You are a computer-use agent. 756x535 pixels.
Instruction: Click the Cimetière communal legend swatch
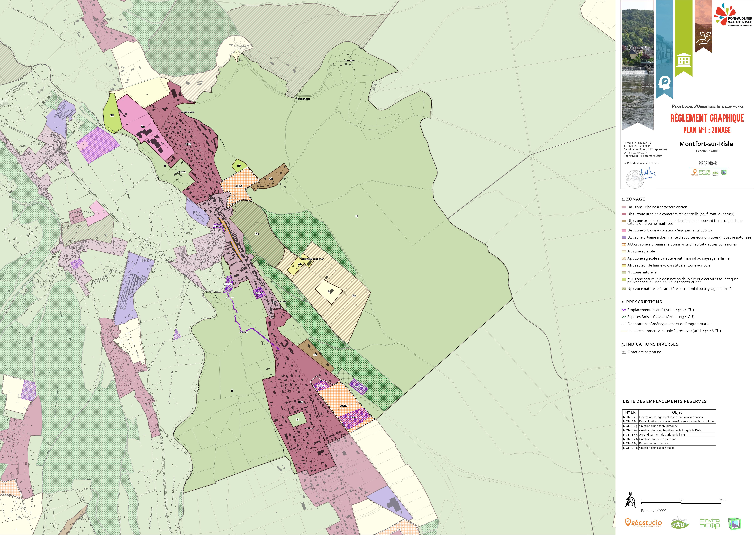[x=624, y=352]
